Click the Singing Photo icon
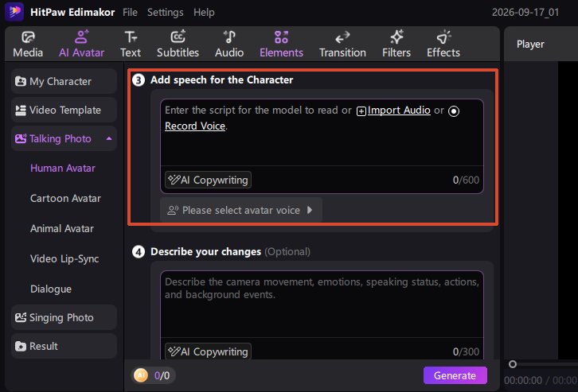 pyautogui.click(x=21, y=317)
